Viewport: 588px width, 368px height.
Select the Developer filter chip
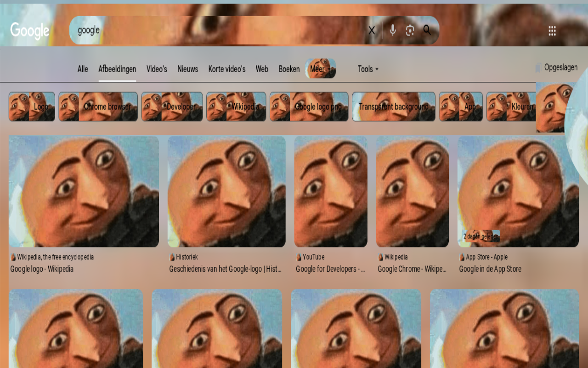(x=172, y=107)
